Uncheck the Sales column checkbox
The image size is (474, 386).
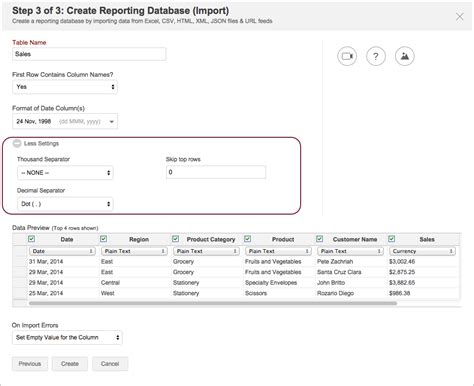click(392, 239)
